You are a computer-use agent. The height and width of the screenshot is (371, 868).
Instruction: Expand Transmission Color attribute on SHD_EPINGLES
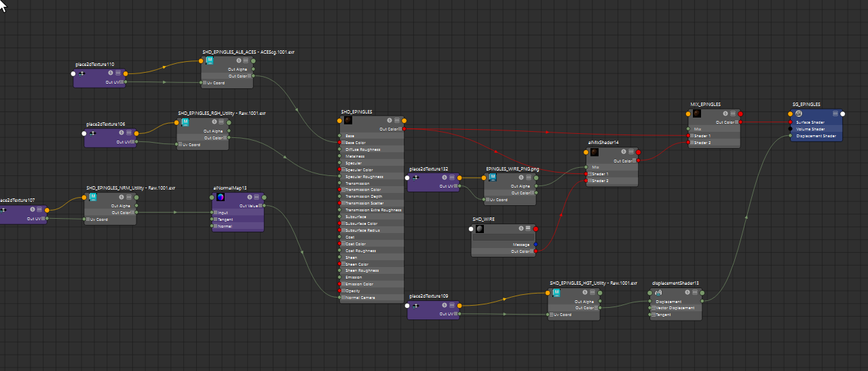tap(343, 190)
